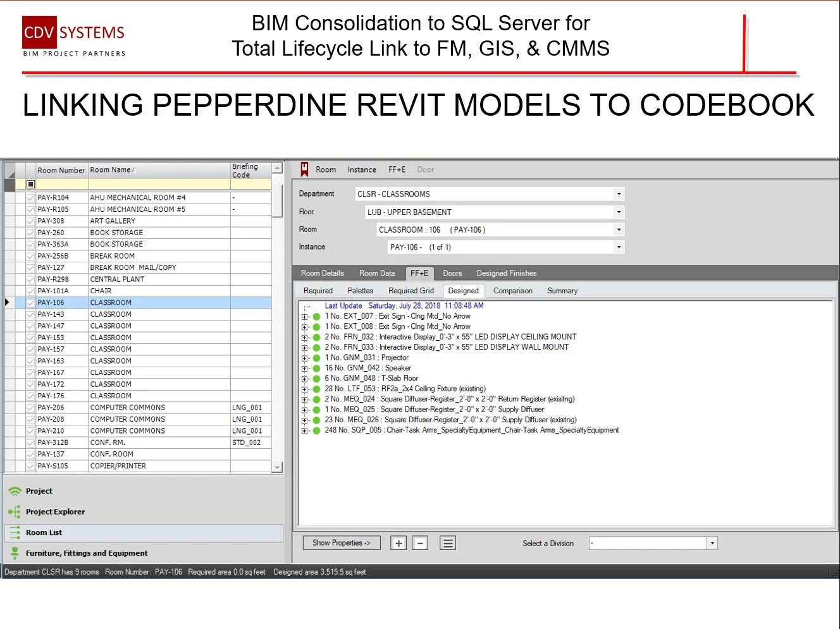This screenshot has height=629, width=840.
Task: Click the Furniture, Fittings and Equipment icon
Action: click(15, 553)
